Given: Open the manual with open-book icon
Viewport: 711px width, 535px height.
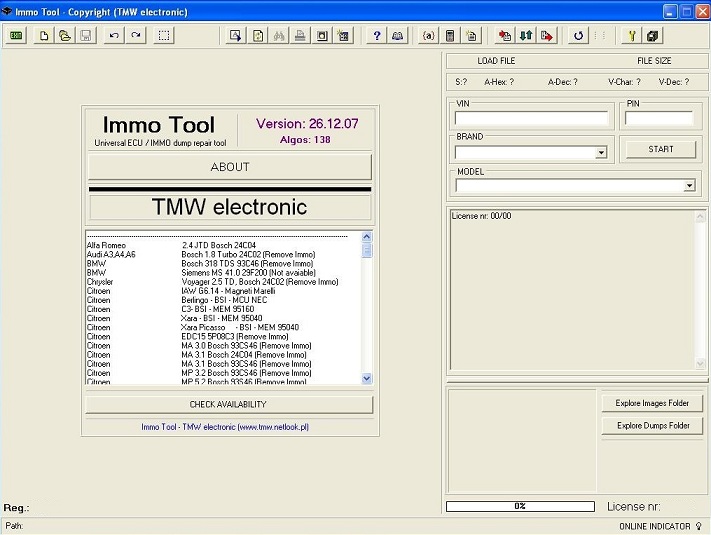Looking at the screenshot, I should tap(398, 36).
